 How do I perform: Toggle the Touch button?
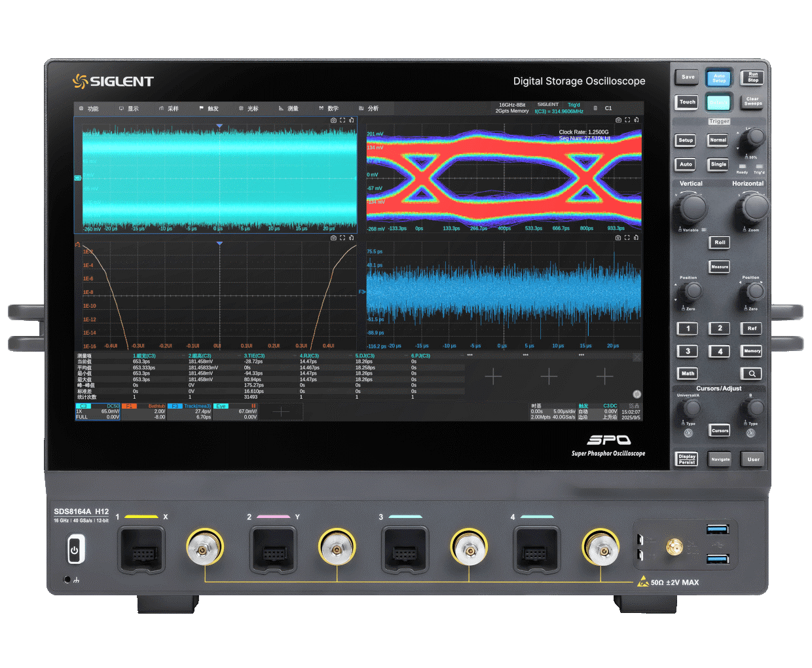point(687,102)
